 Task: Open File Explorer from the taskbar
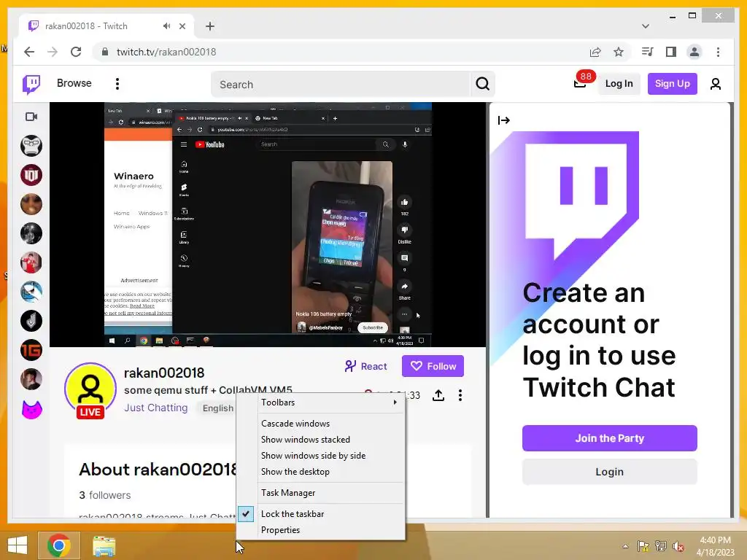click(104, 545)
